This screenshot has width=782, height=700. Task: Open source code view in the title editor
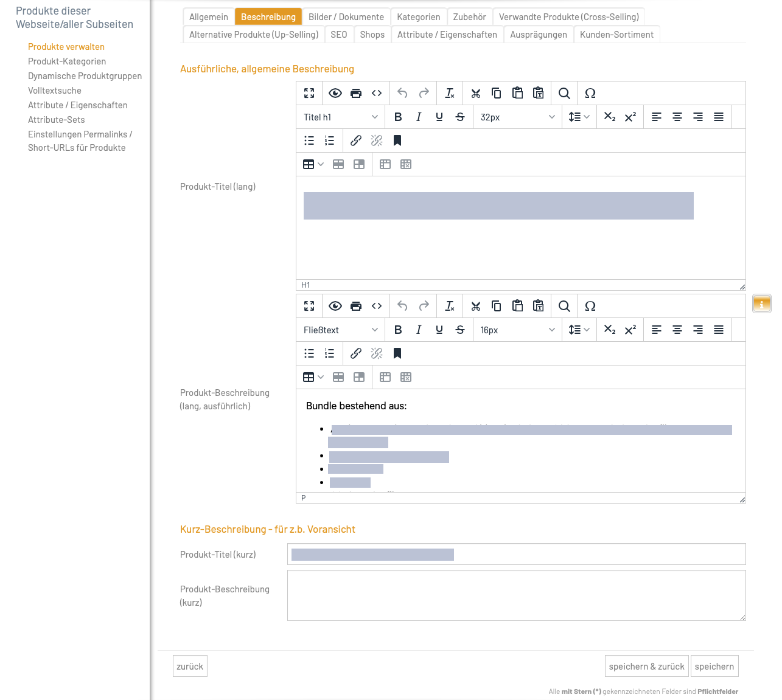pos(377,93)
